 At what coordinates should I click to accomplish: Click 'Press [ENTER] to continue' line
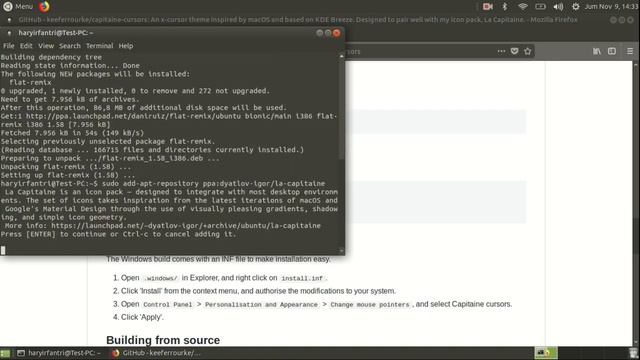tap(118, 234)
